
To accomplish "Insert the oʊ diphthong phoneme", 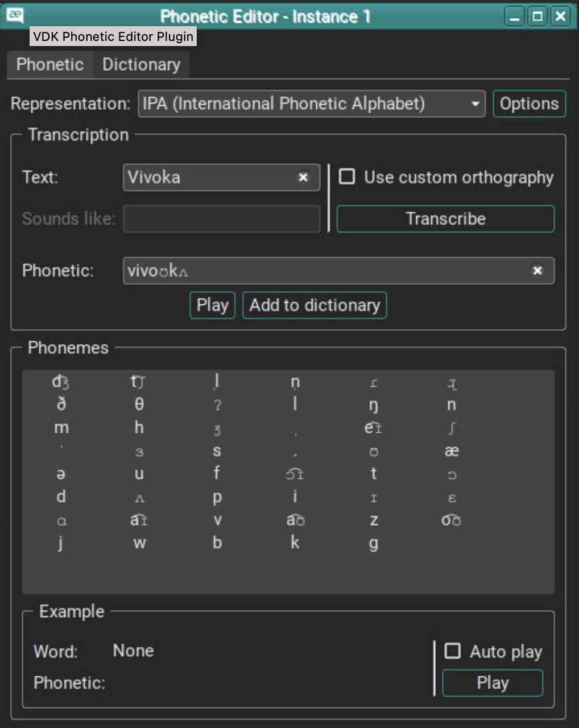I will (451, 520).
